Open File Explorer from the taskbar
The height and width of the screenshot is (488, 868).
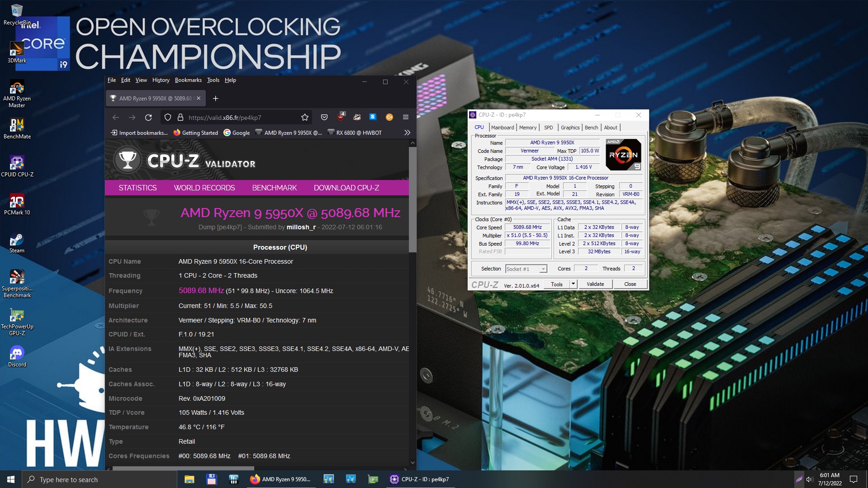pyautogui.click(x=189, y=479)
